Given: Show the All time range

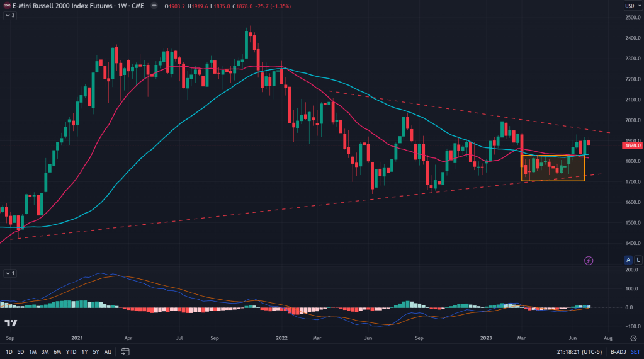Looking at the screenshot, I should (x=108, y=351).
